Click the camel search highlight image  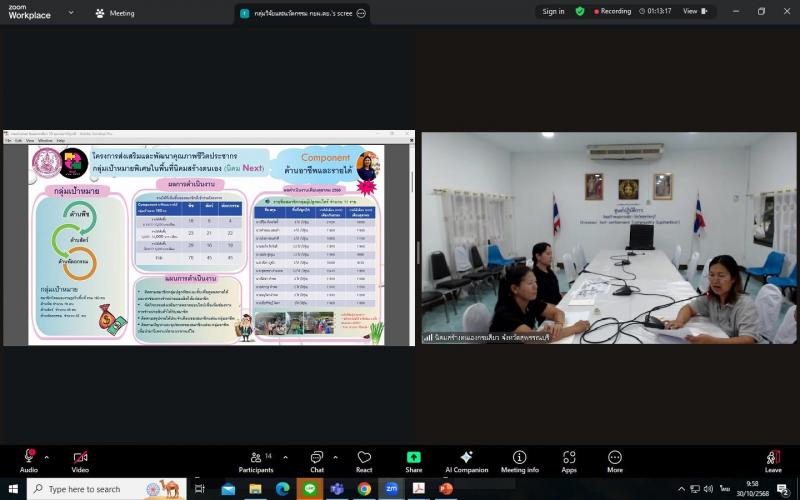pos(164,489)
